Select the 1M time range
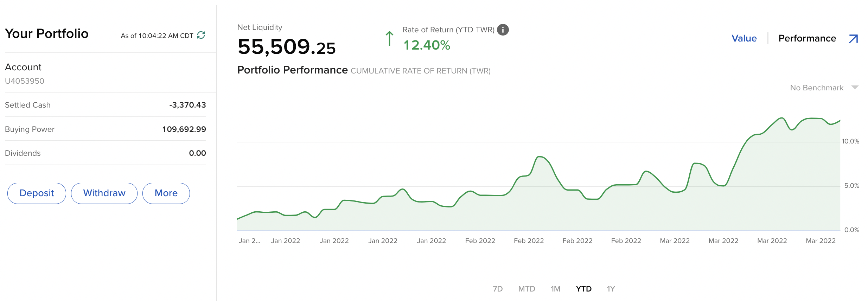The width and height of the screenshot is (868, 301). pos(555,289)
